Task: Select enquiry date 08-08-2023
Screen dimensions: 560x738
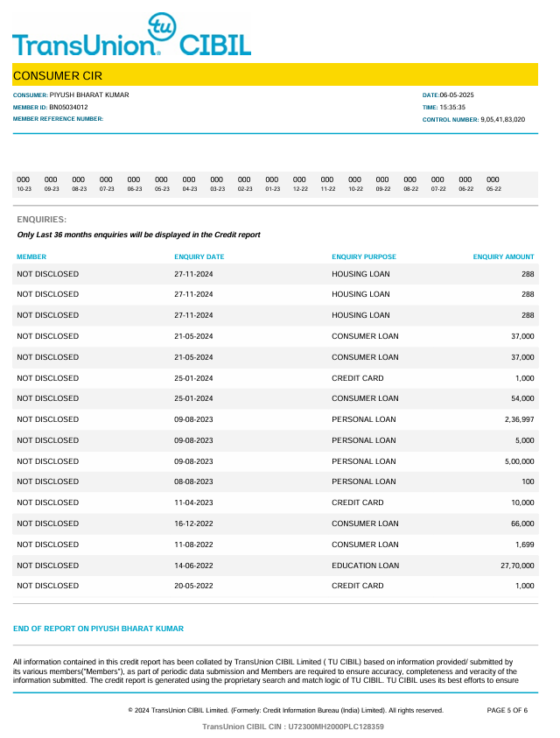Action: 193,481
